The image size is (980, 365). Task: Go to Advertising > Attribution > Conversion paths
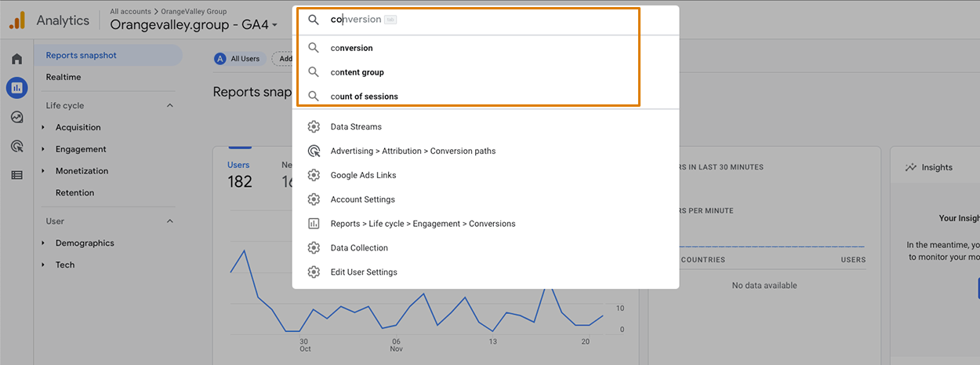click(x=485, y=151)
